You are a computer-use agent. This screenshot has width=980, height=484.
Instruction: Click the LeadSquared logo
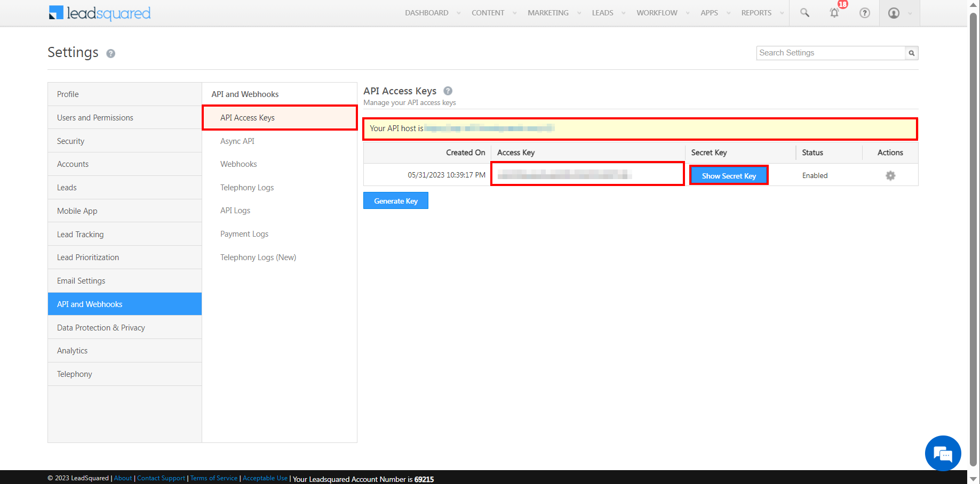point(100,13)
